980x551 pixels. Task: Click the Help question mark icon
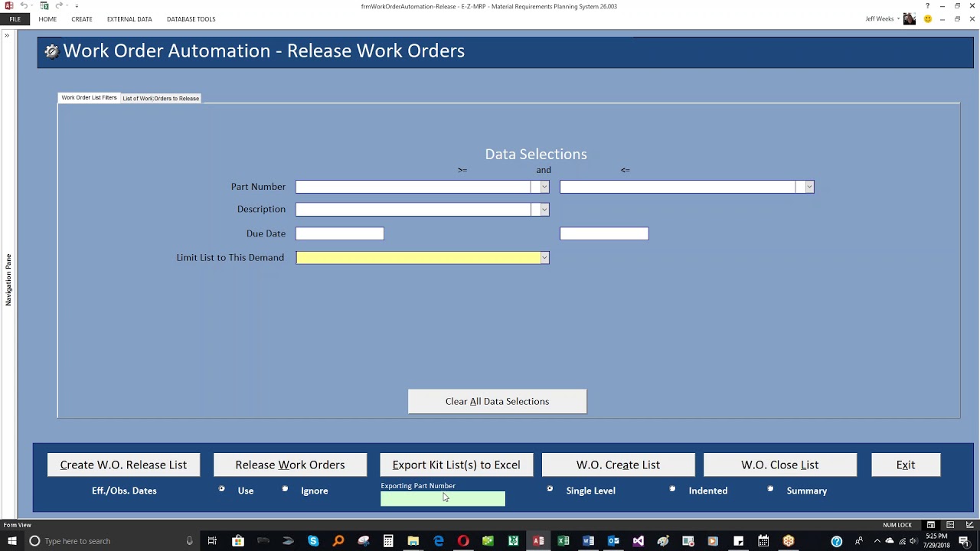coord(927,6)
